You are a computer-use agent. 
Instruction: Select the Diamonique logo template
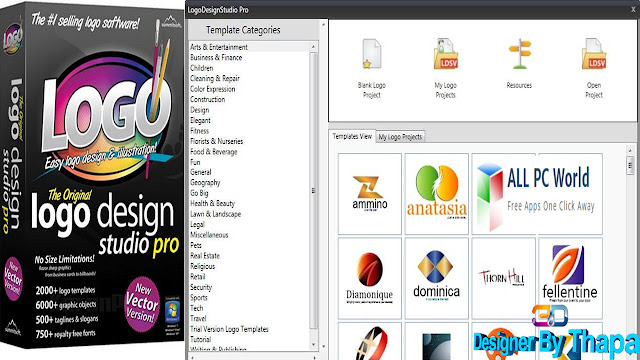pos(370,278)
